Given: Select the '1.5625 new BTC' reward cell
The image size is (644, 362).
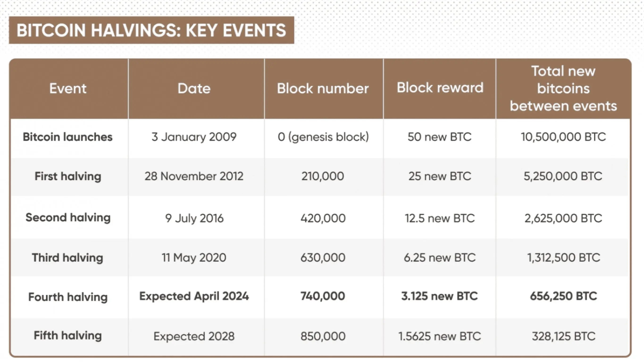Looking at the screenshot, I should pos(440,336).
